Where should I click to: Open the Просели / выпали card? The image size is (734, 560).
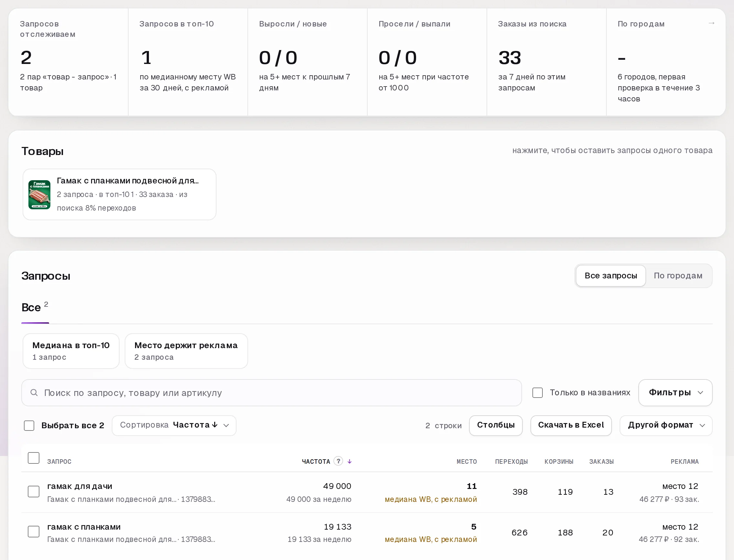coord(427,62)
